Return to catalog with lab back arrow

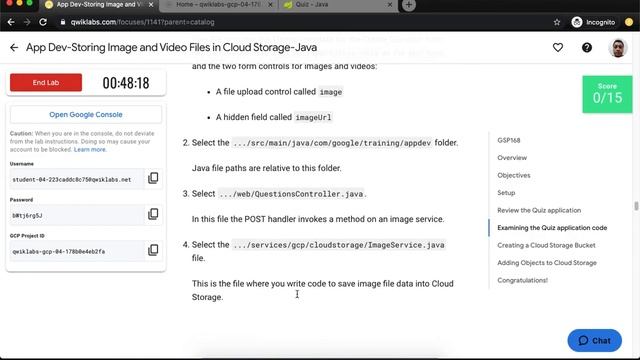14,48
